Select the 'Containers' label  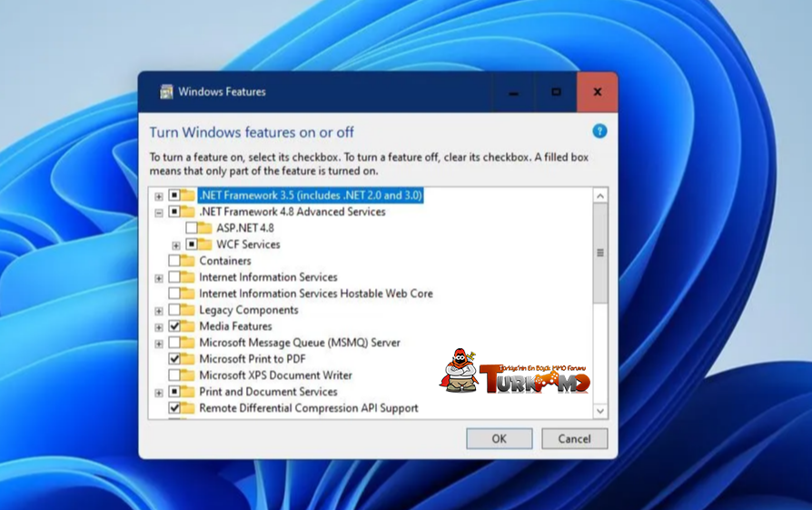[x=225, y=260]
